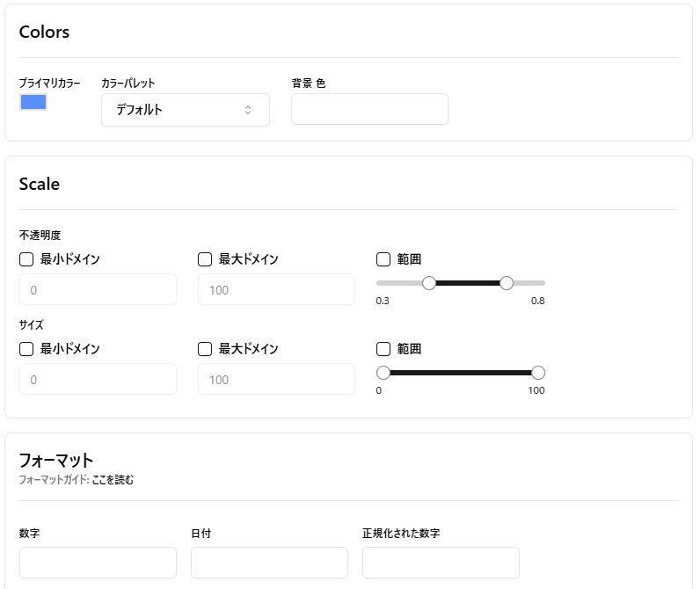Screen dimensions: 700x589
Task: Toggle the 範囲 checkbox for サイズ
Action: (x=383, y=349)
